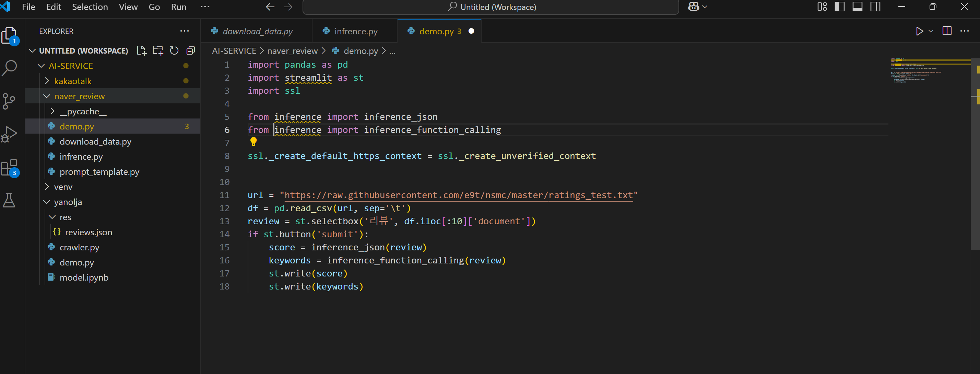The height and width of the screenshot is (374, 980).
Task: Toggle the Primary Side Bar layout button
Action: click(840, 7)
